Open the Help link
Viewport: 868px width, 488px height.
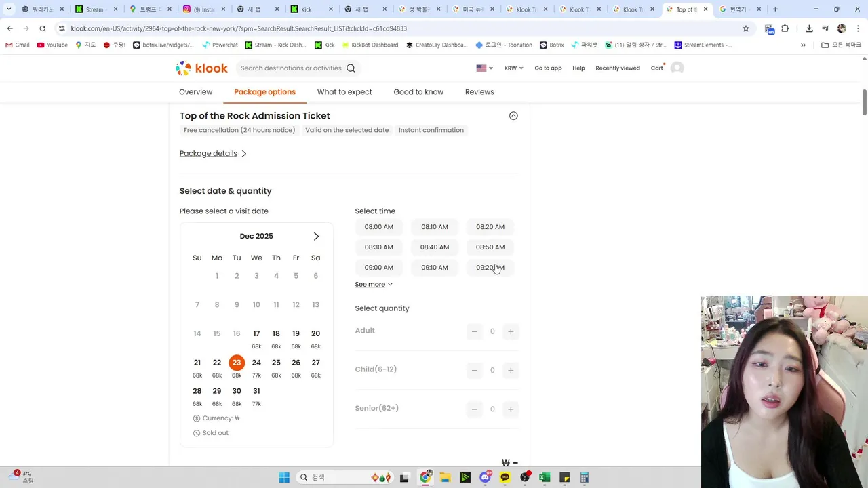click(x=578, y=68)
